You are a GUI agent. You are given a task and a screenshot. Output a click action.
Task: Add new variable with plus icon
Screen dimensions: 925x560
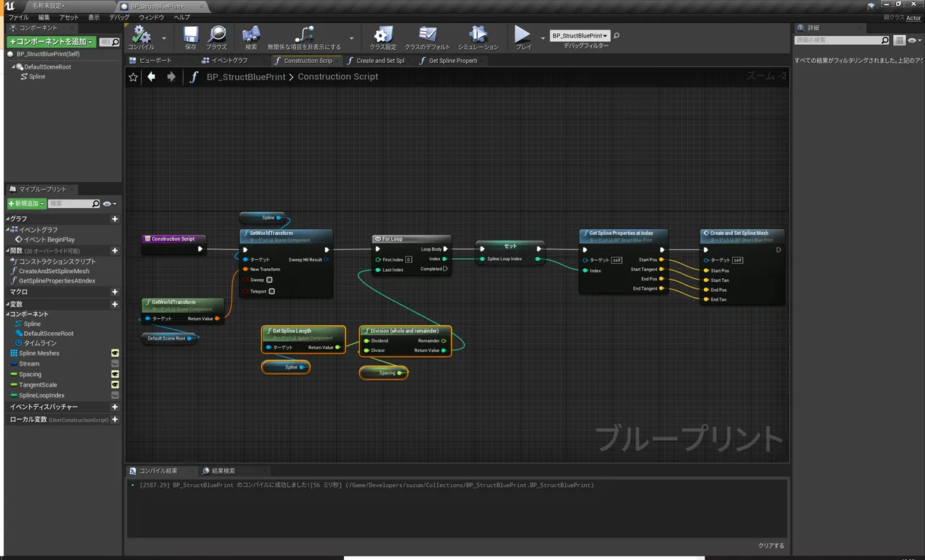coord(115,304)
